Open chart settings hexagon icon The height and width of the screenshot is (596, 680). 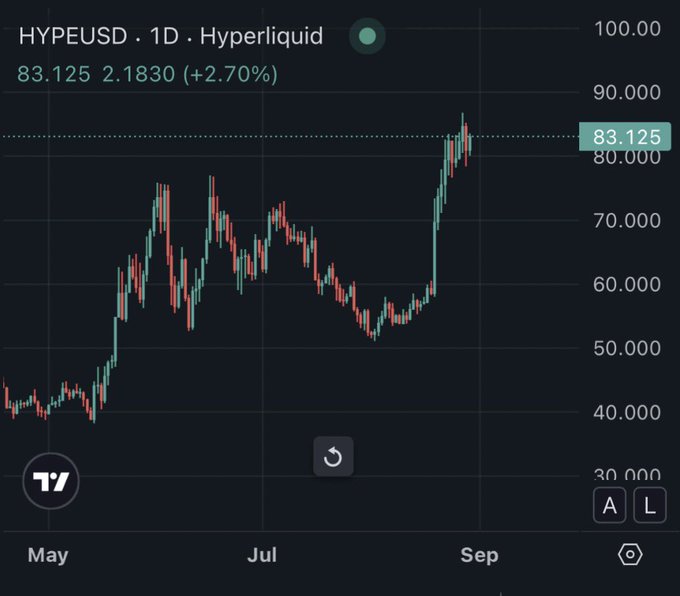click(x=630, y=554)
